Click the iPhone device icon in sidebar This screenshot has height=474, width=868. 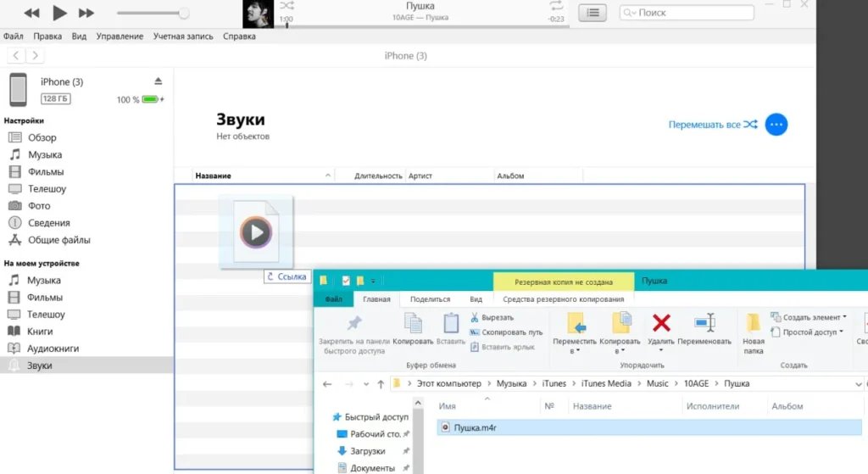[x=18, y=89]
